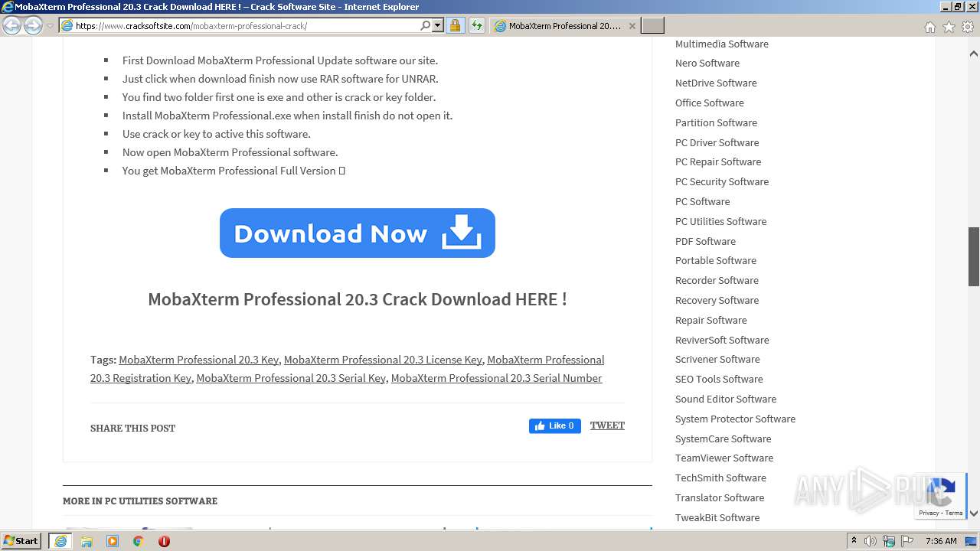This screenshot has height=551, width=980.
Task: Click the TWEET link
Action: 607,425
